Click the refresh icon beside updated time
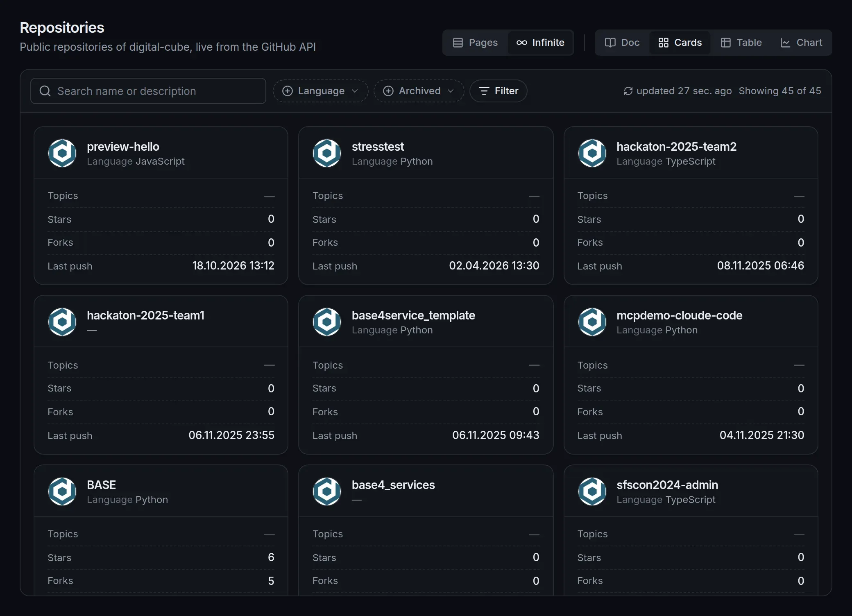The height and width of the screenshot is (616, 852). (628, 91)
